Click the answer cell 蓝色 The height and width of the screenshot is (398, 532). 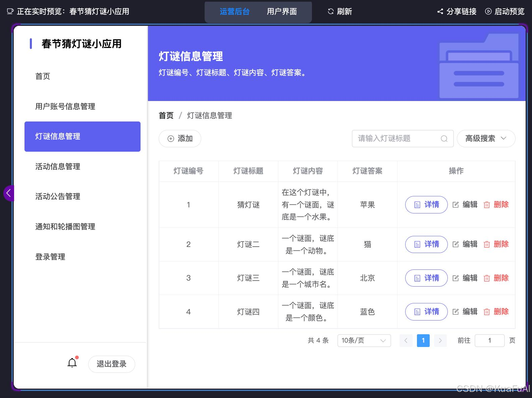pos(368,312)
